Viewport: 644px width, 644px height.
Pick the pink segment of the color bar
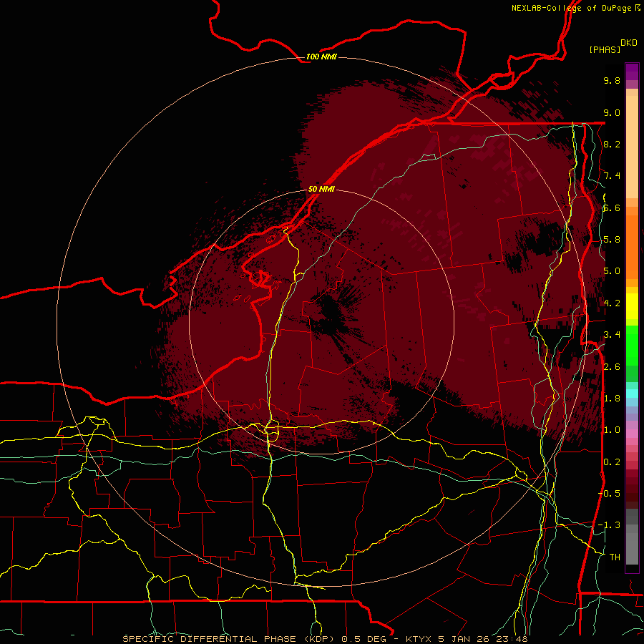tap(632, 434)
